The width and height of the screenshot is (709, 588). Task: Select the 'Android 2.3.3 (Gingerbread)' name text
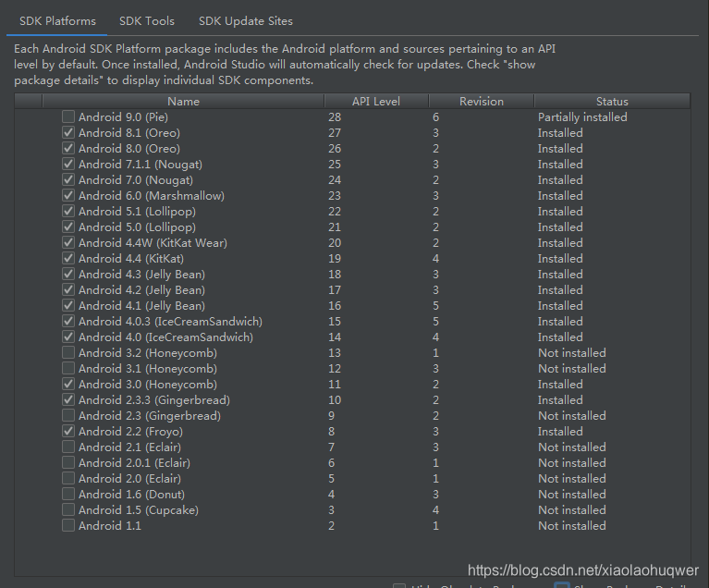154,400
